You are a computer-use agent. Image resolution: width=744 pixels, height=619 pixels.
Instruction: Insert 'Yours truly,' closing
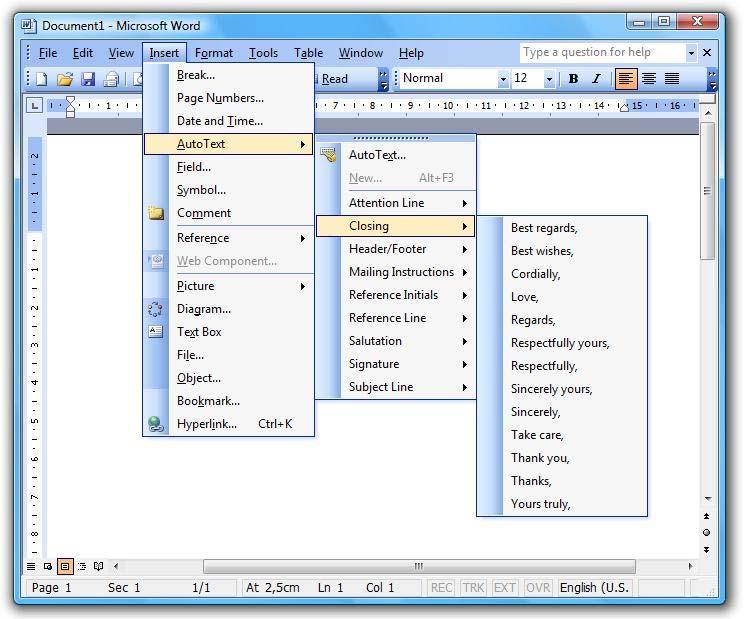pos(562,504)
